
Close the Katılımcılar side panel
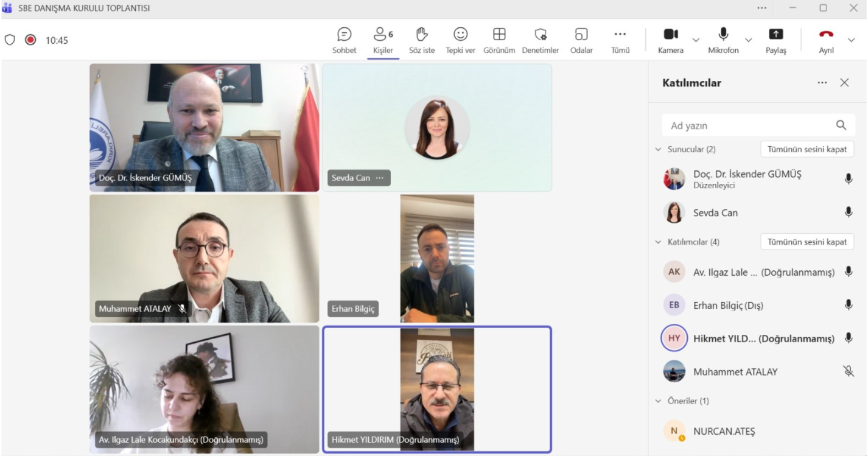point(844,83)
